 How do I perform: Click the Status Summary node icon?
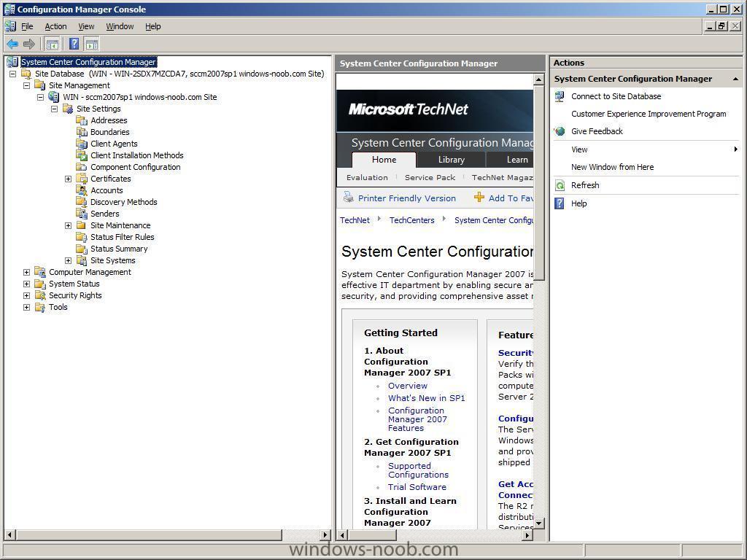click(x=82, y=249)
